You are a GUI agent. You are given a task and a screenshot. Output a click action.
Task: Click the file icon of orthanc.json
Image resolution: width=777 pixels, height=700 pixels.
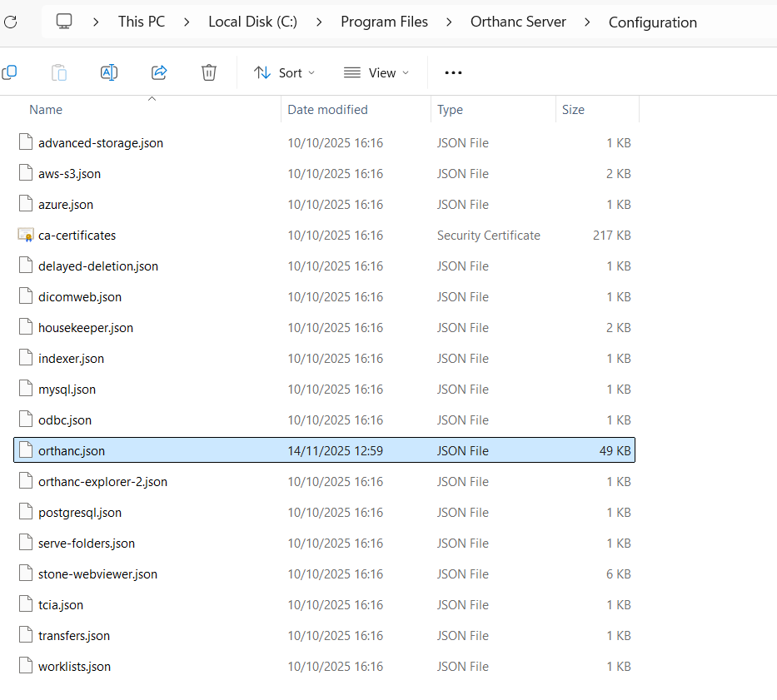26,449
